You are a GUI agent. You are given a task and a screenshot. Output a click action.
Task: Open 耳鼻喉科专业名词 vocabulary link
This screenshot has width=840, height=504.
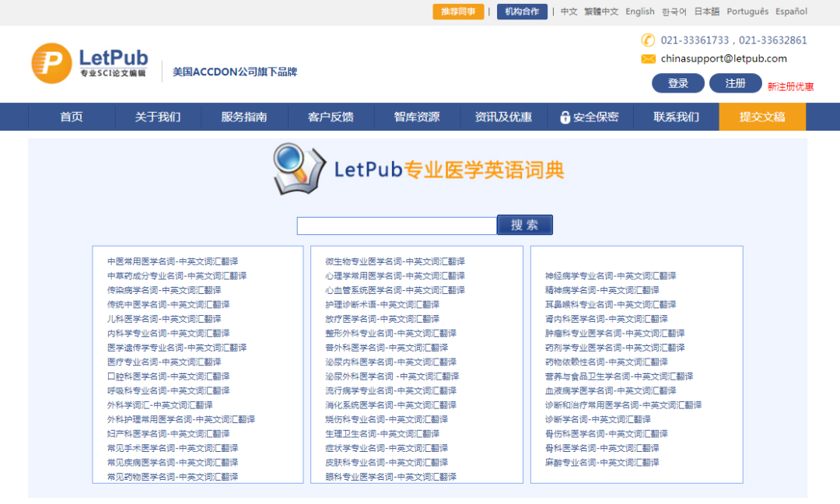611,305
